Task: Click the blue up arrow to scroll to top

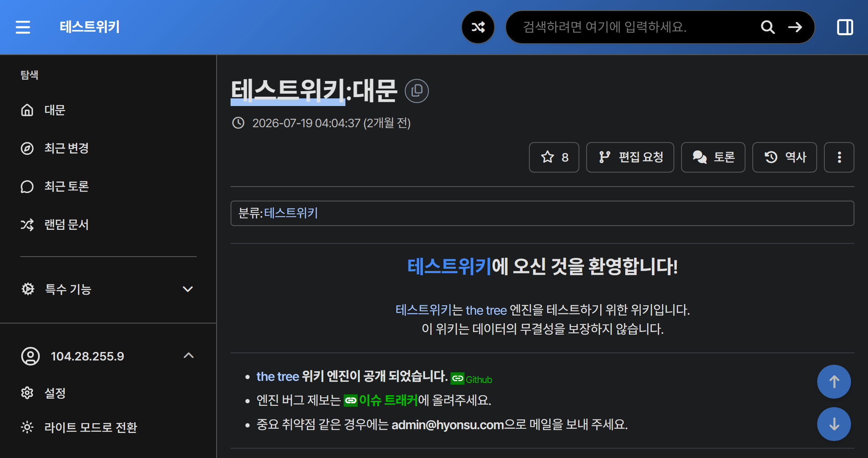Action: [834, 382]
